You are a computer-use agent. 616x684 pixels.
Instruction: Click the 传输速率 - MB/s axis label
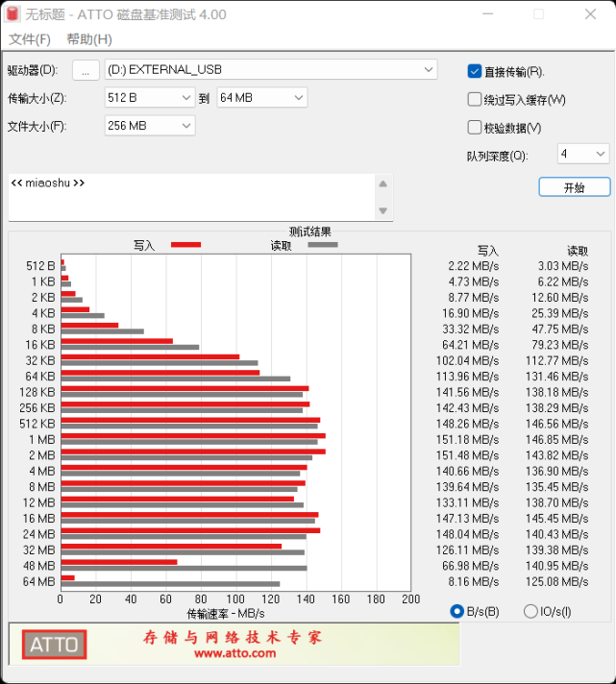[x=226, y=614]
